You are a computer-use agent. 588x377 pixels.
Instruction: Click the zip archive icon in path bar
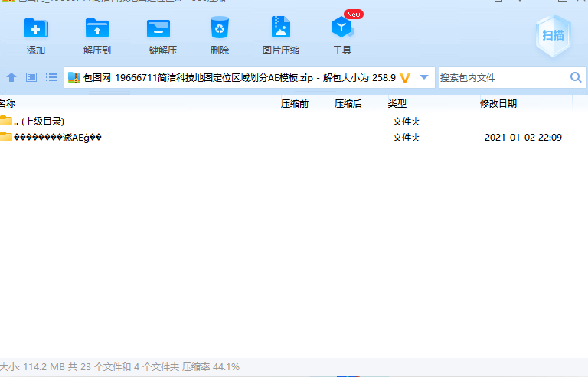[74, 77]
